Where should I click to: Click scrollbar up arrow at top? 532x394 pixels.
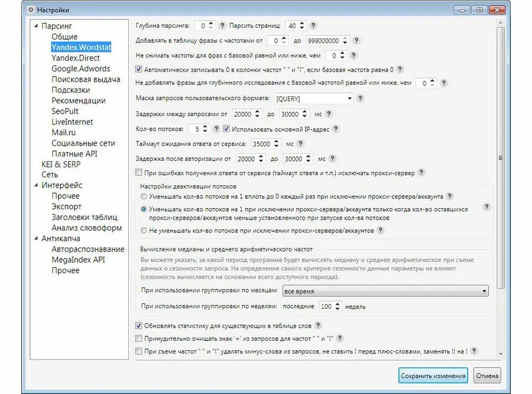click(501, 22)
